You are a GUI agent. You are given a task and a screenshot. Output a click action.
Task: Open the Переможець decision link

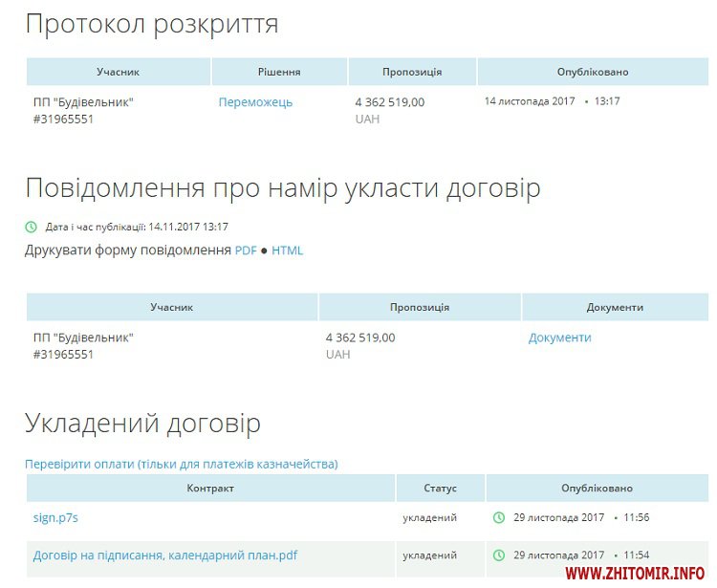point(255,102)
